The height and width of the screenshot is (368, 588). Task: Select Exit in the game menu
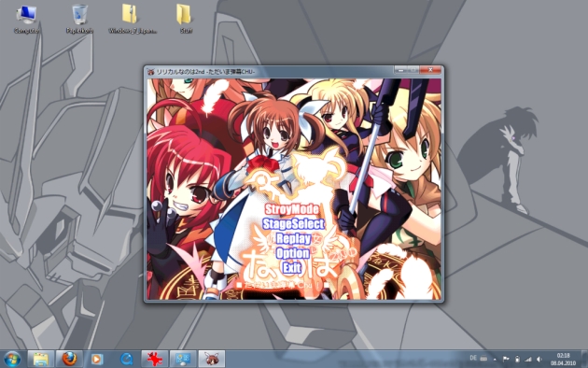292,268
